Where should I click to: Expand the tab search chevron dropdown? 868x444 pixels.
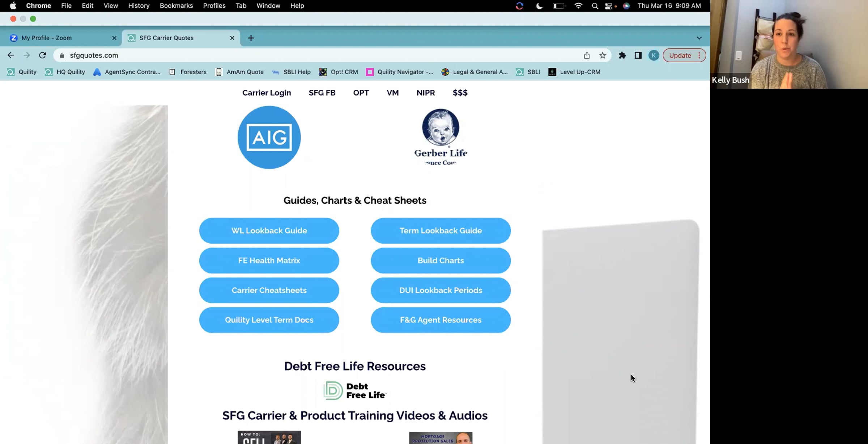[699, 38]
